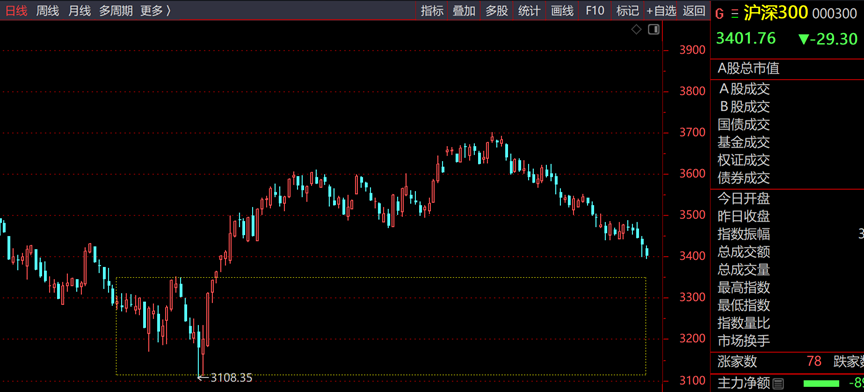Open the 叠加 overlay menu
The width and height of the screenshot is (864, 392).
[x=464, y=10]
